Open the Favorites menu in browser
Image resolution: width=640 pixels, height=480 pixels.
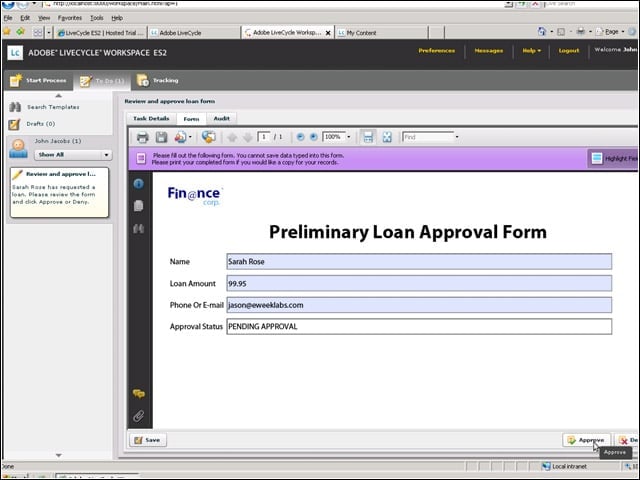click(70, 18)
